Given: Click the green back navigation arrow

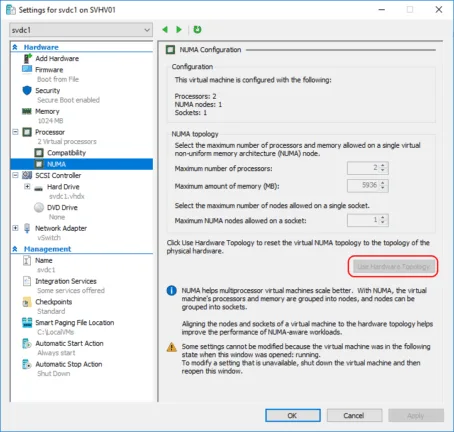Looking at the screenshot, I should tap(165, 30).
